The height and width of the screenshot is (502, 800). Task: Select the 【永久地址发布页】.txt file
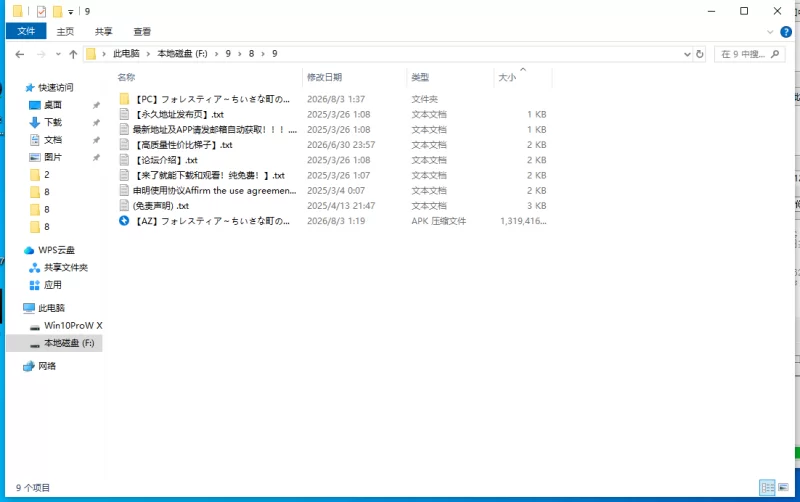pos(179,114)
